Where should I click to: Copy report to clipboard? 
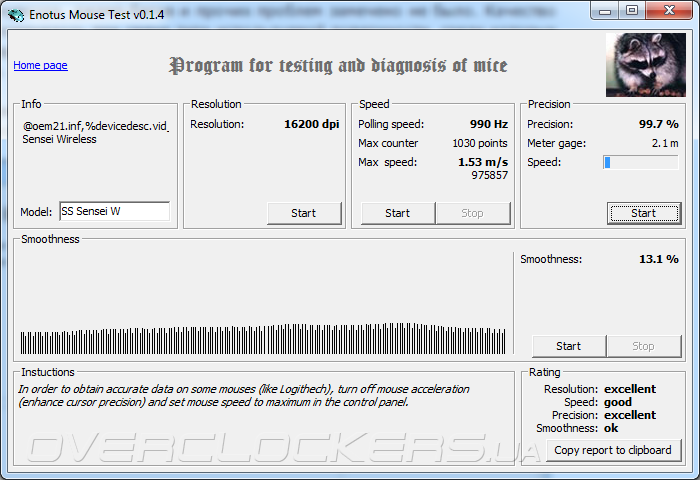(613, 450)
